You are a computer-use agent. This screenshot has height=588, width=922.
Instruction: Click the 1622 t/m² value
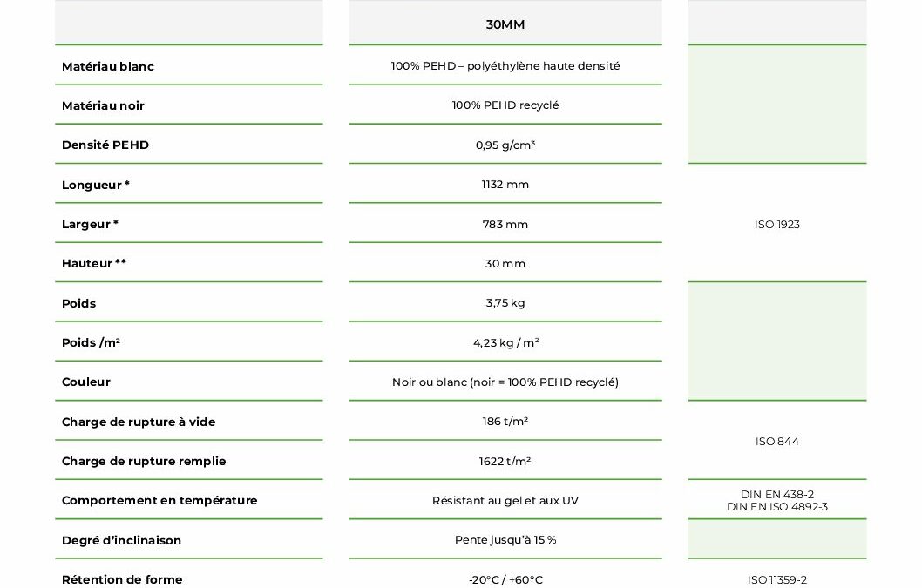tap(505, 461)
